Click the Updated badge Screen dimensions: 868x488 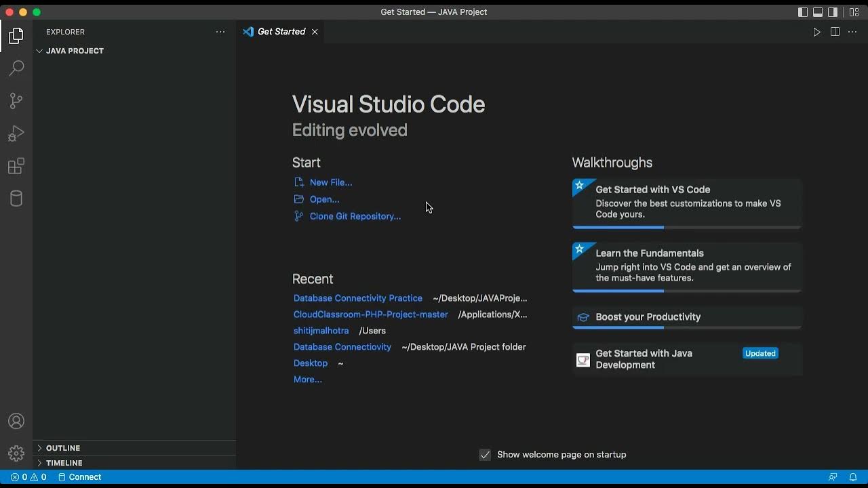click(x=760, y=353)
